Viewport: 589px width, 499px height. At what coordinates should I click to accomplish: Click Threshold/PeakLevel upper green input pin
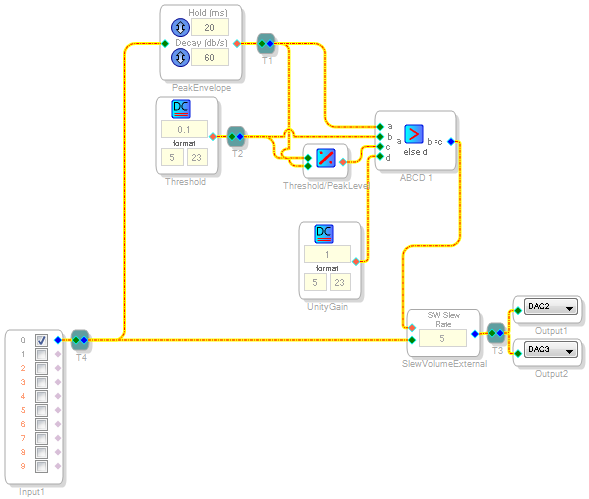tap(308, 158)
